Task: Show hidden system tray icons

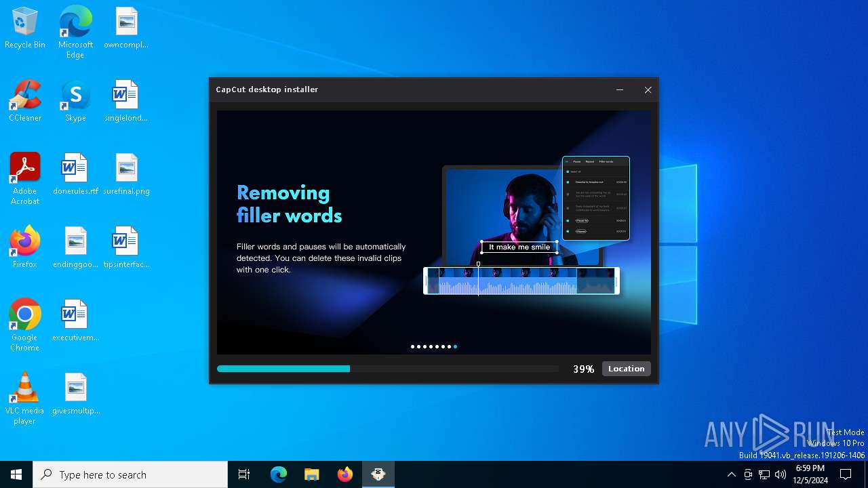Action: point(731,474)
